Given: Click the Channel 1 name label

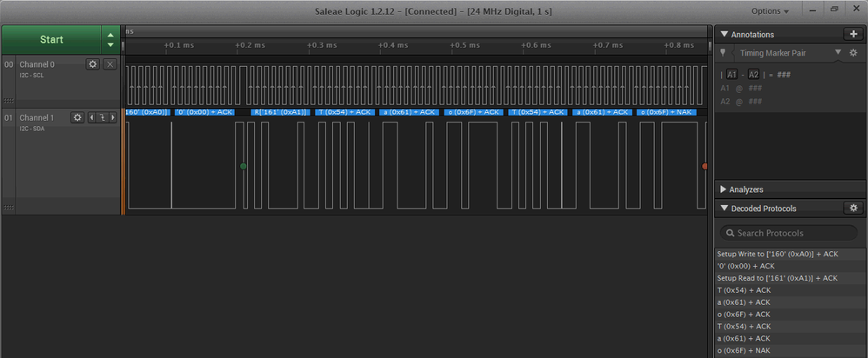Looking at the screenshot, I should coord(37,118).
